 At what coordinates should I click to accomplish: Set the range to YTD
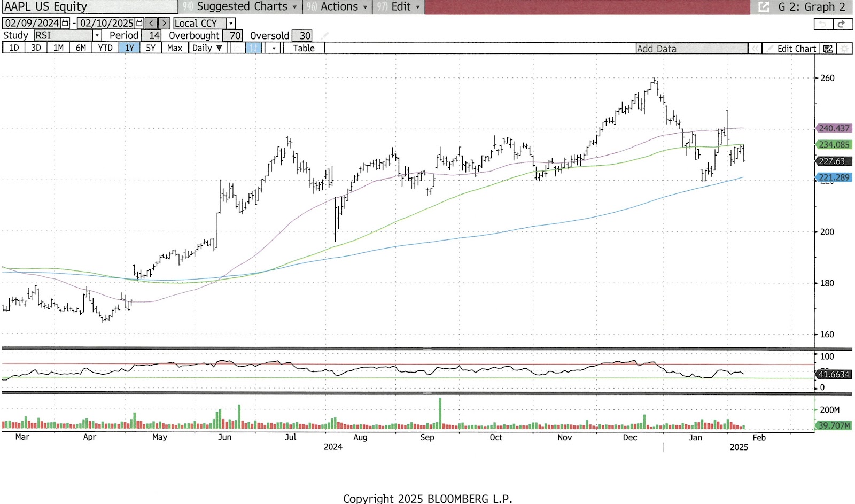click(105, 48)
